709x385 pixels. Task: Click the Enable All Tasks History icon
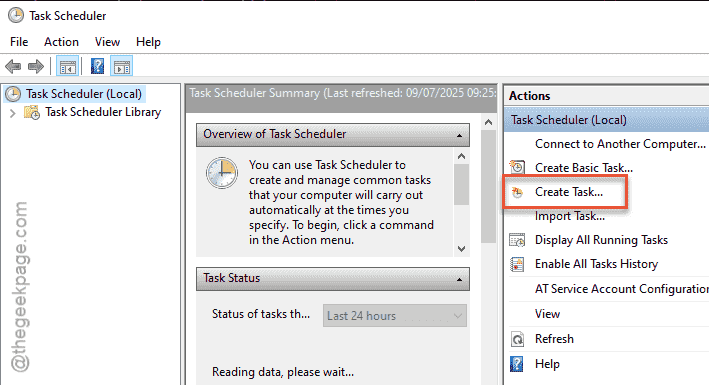coord(517,264)
